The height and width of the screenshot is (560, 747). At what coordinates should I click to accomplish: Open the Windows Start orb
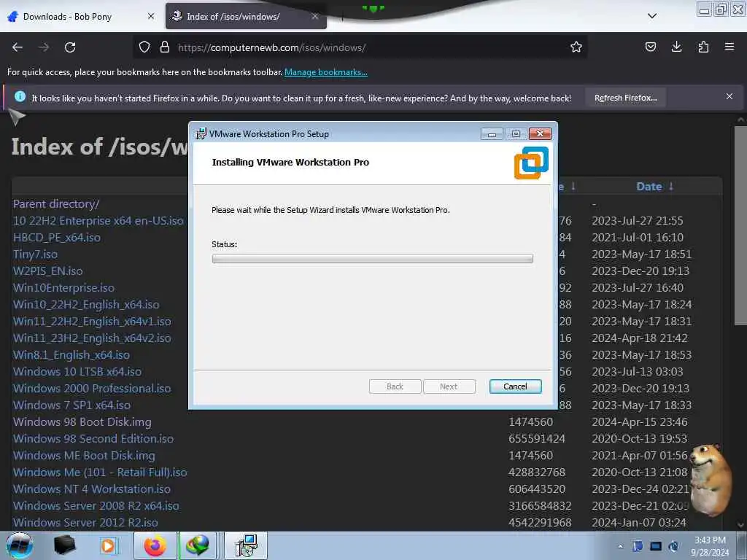point(19,545)
